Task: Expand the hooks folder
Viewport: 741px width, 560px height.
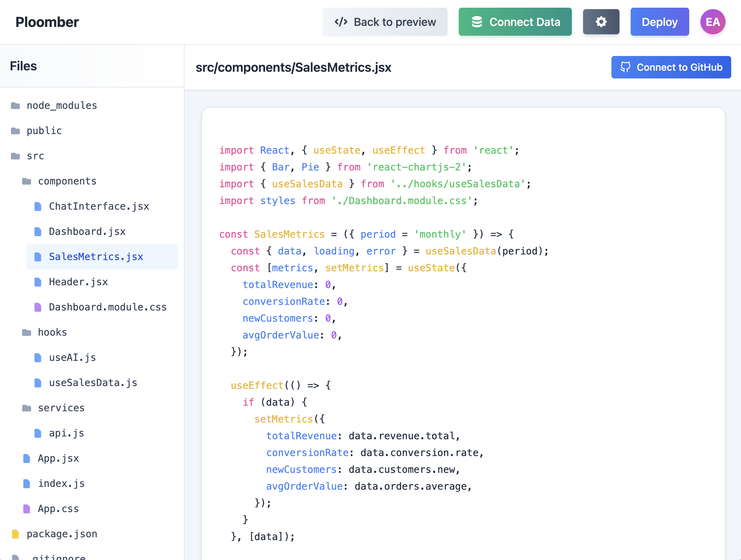Action: click(x=52, y=332)
